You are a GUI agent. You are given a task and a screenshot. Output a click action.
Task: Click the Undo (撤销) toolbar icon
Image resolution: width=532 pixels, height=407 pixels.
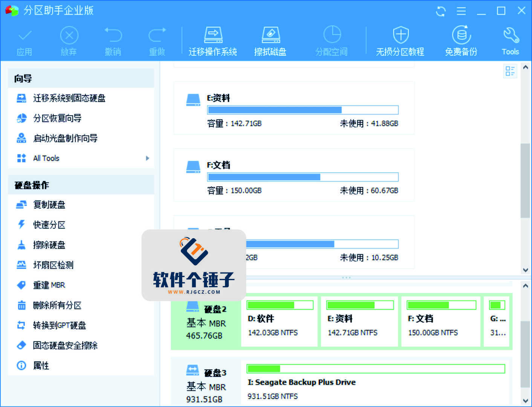(113, 36)
